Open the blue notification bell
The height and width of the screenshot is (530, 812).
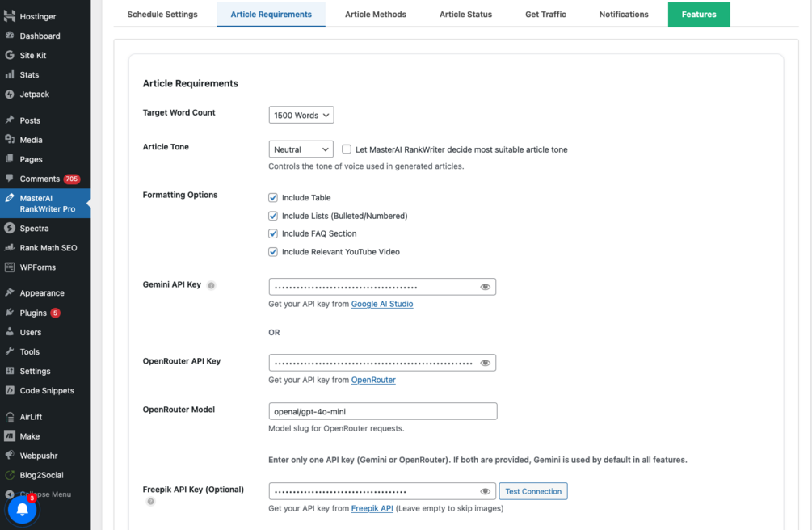coord(23,509)
